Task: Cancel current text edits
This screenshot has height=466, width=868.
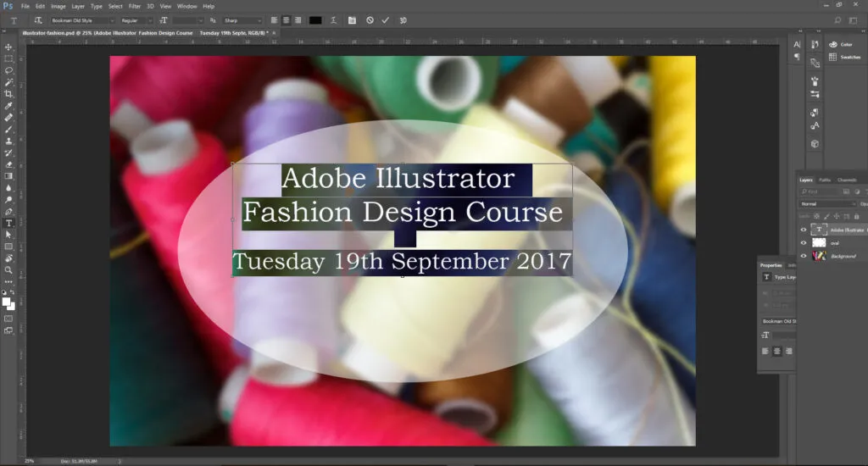Action: [370, 20]
